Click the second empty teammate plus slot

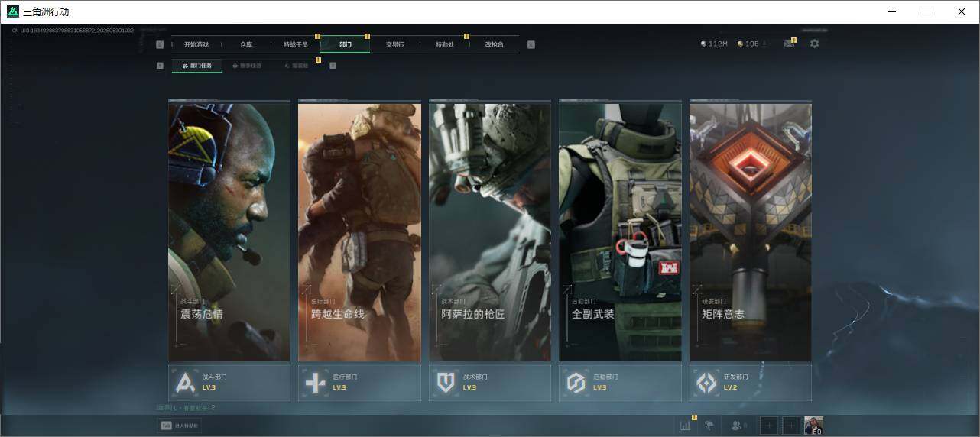791,426
